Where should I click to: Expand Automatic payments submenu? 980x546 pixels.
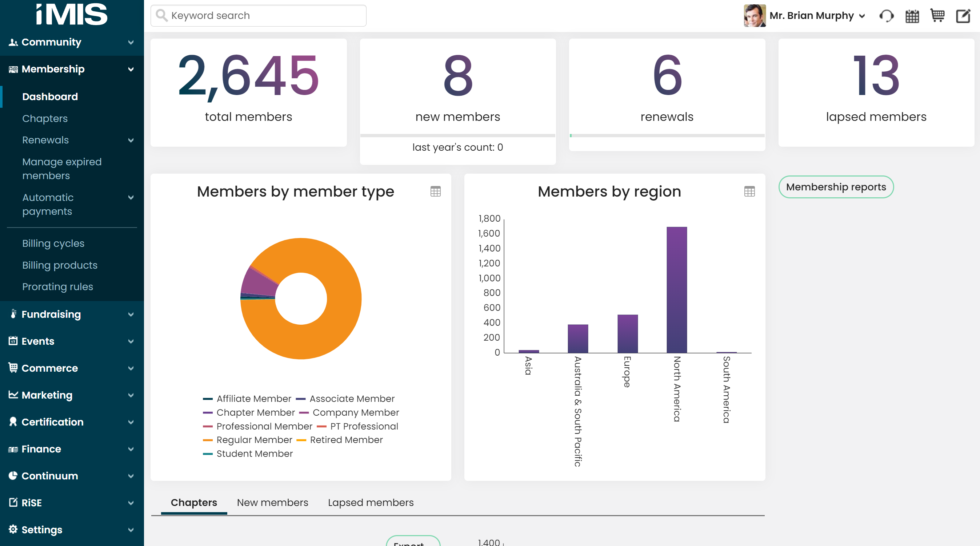click(x=131, y=197)
